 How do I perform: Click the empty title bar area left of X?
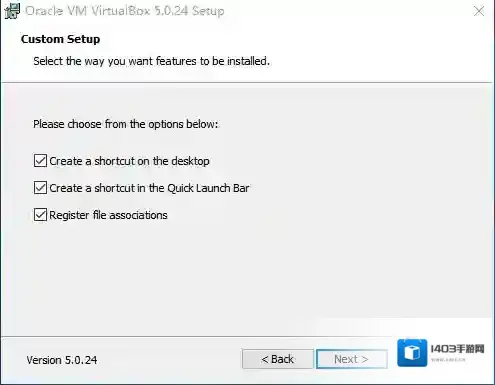click(x=347, y=11)
